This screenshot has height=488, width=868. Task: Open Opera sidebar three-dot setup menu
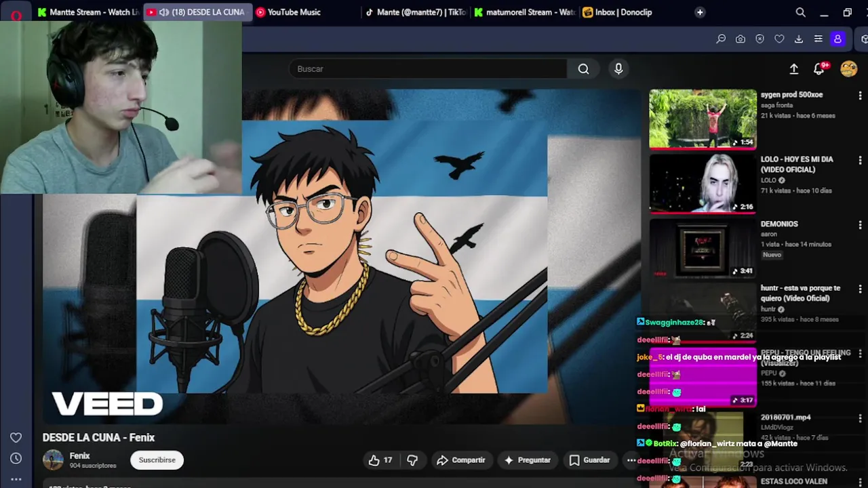tap(16, 479)
